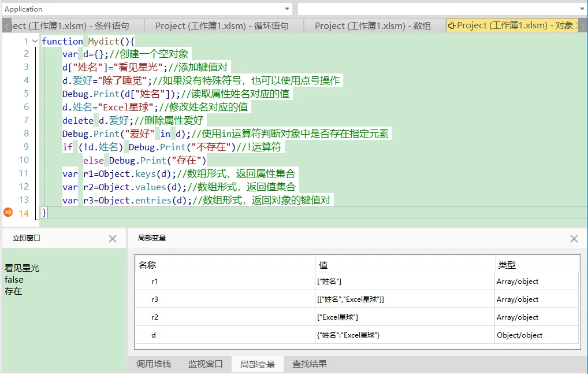Select the r1 variable name cell
The width and height of the screenshot is (588, 374).
(225, 282)
